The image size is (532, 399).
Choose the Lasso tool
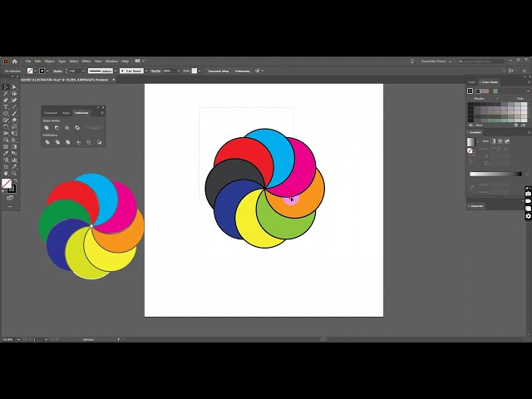14,94
